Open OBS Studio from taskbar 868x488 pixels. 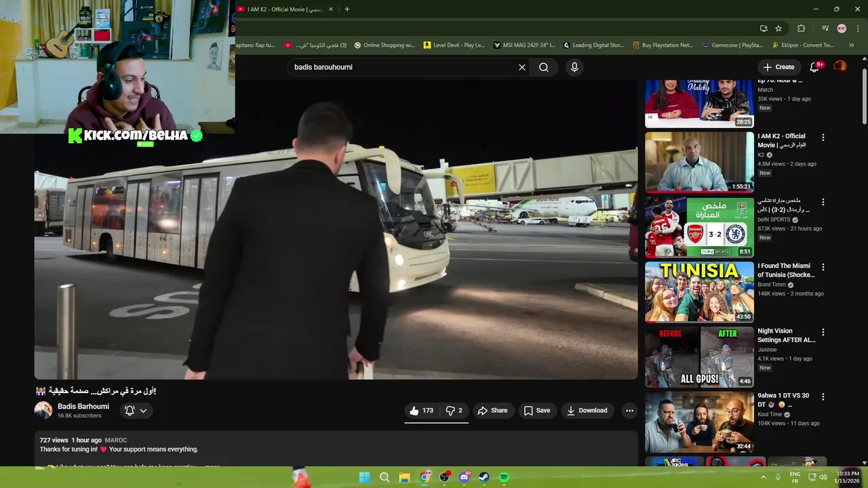[444, 477]
